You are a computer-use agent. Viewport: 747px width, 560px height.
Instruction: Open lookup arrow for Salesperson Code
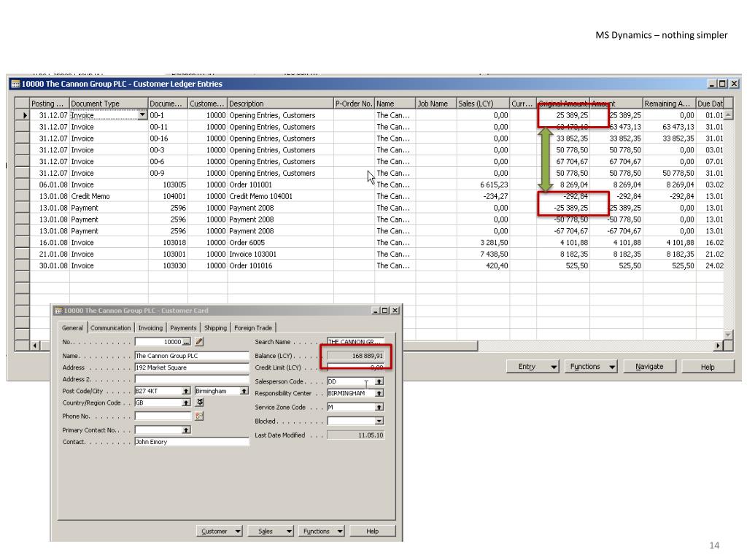[379, 381]
